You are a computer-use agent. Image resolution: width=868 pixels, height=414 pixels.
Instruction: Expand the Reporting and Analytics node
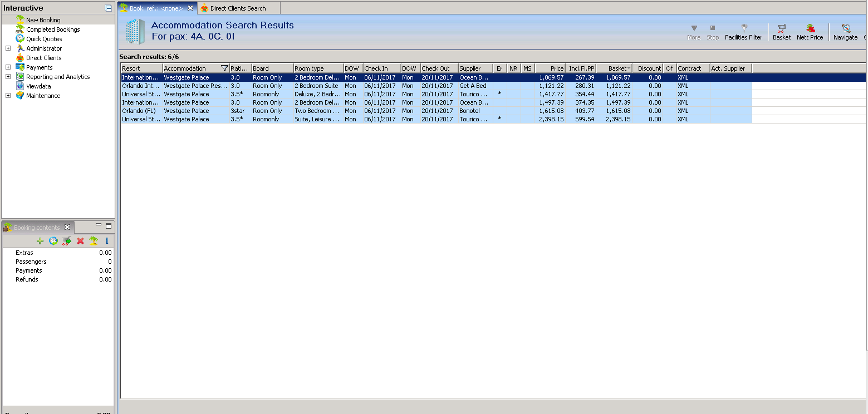(8, 77)
